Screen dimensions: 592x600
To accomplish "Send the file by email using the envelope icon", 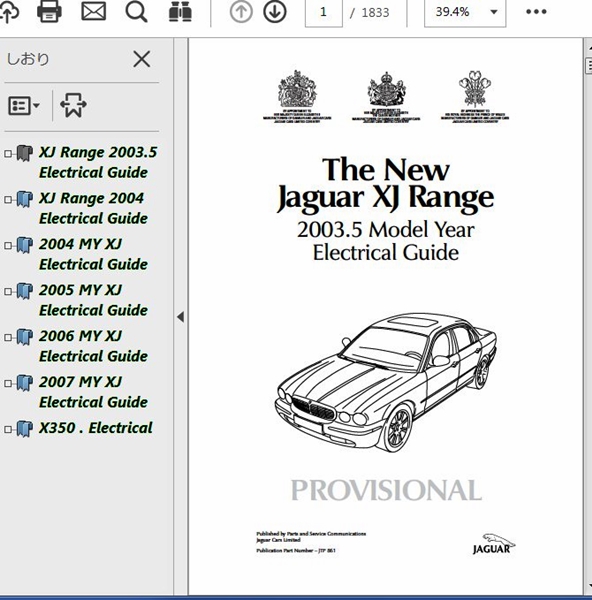I will (x=94, y=12).
